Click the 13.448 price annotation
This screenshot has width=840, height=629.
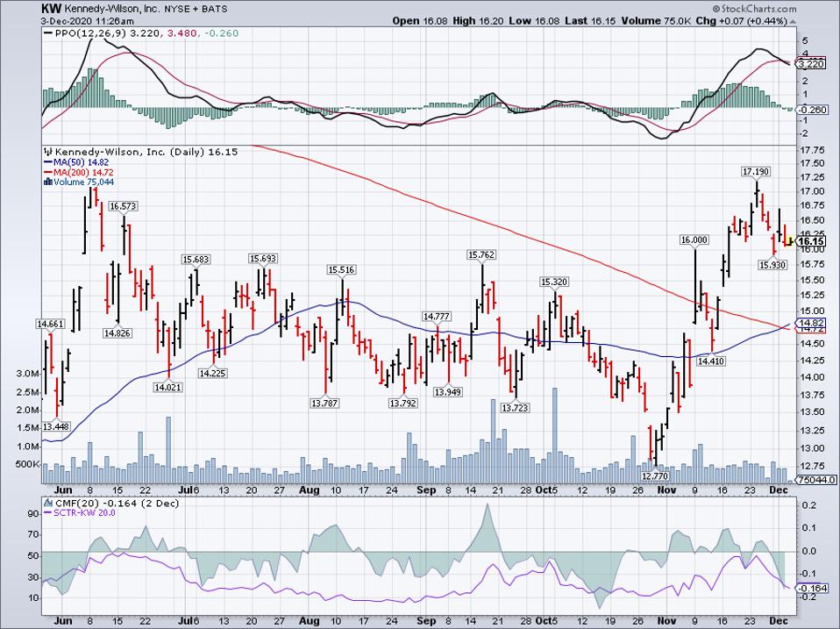click(56, 426)
